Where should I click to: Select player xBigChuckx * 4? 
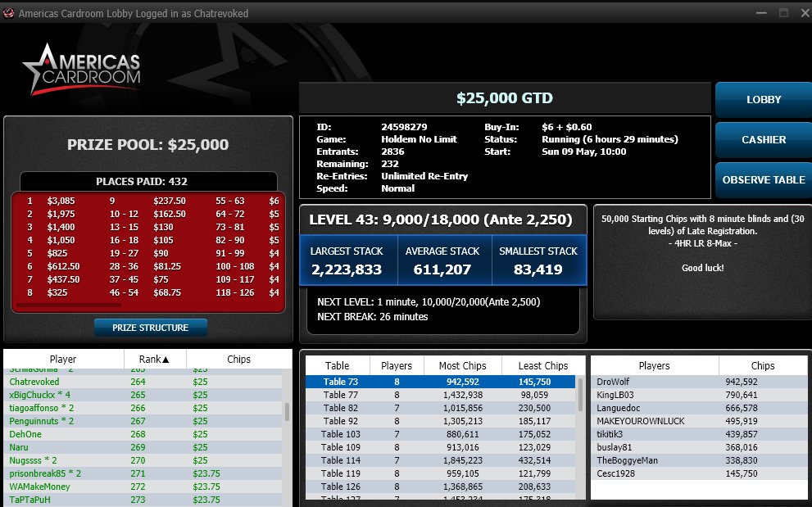coord(143,395)
